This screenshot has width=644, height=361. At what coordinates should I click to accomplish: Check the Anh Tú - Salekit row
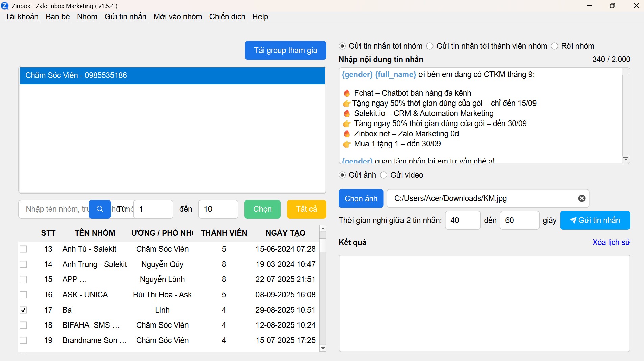tap(23, 249)
